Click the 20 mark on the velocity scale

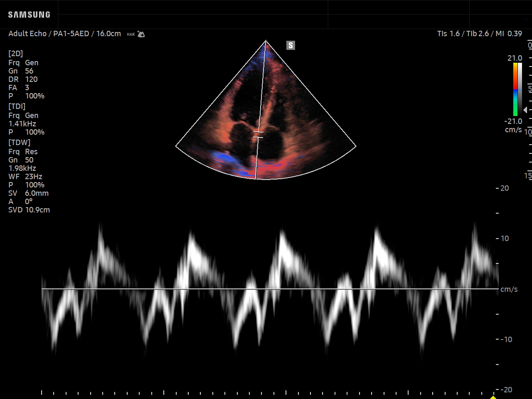(x=505, y=188)
